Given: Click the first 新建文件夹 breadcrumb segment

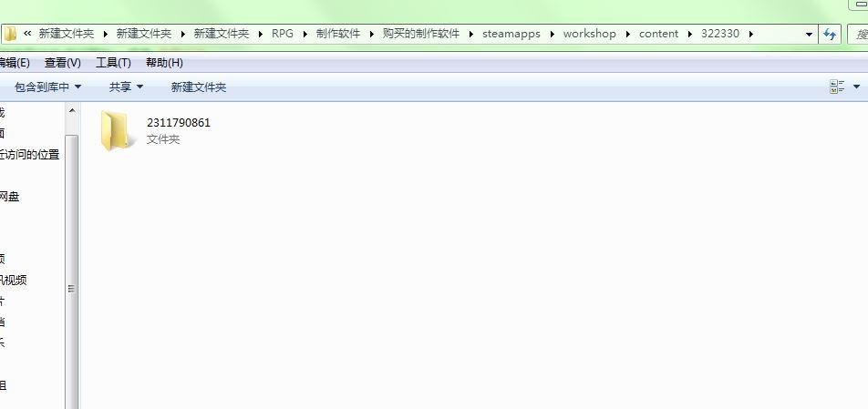Looking at the screenshot, I should pos(67,33).
